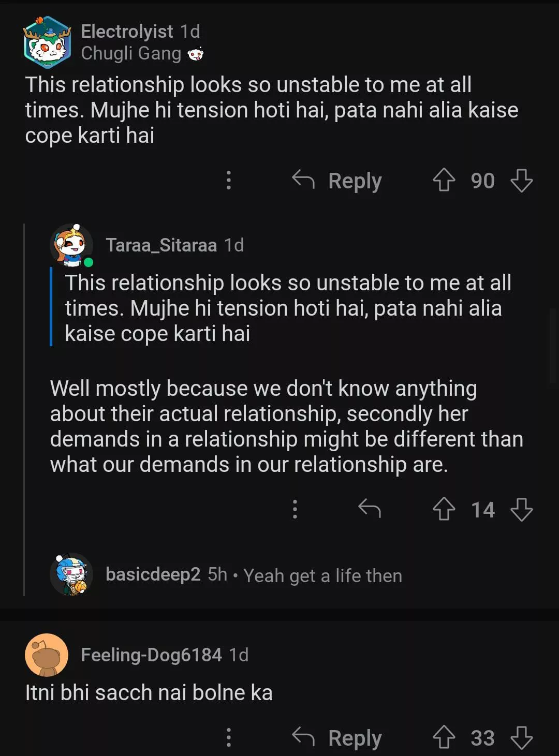The height and width of the screenshot is (756, 559).
Task: Click Feeling-Dog6184's orange avatar
Action: [x=47, y=655]
